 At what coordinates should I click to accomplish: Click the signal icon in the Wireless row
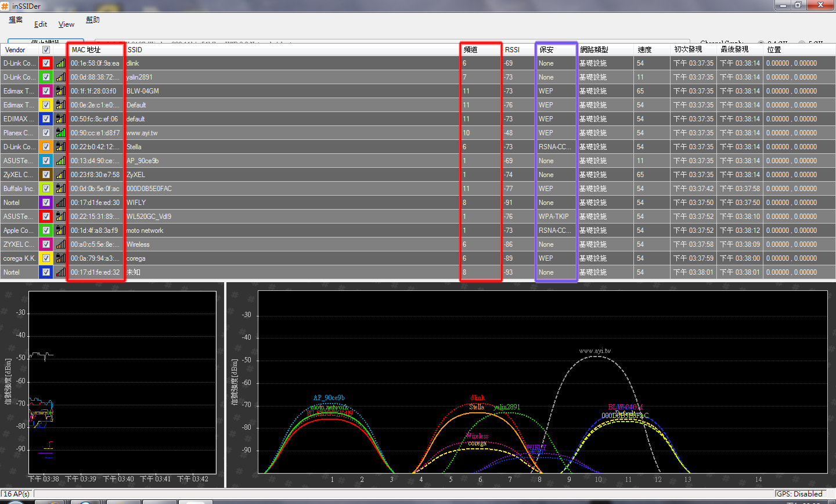[x=60, y=244]
